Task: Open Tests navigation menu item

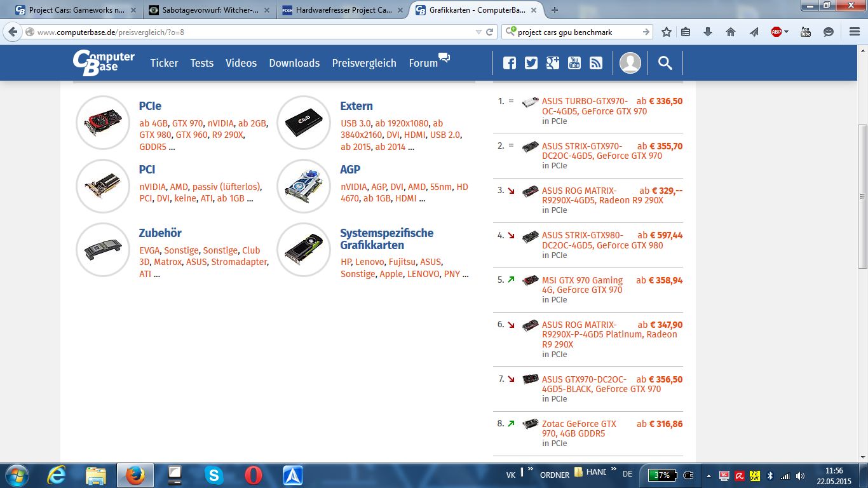Action: [202, 63]
